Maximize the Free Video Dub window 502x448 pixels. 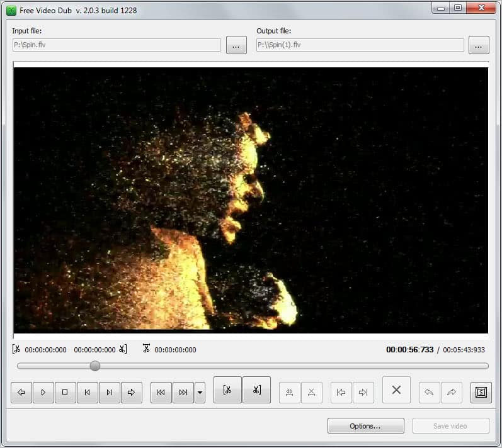coord(458,8)
